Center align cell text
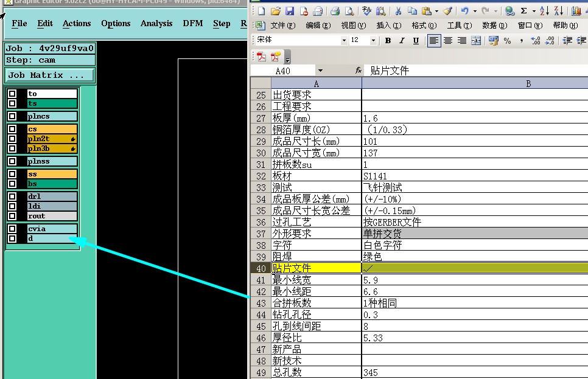 (x=448, y=41)
